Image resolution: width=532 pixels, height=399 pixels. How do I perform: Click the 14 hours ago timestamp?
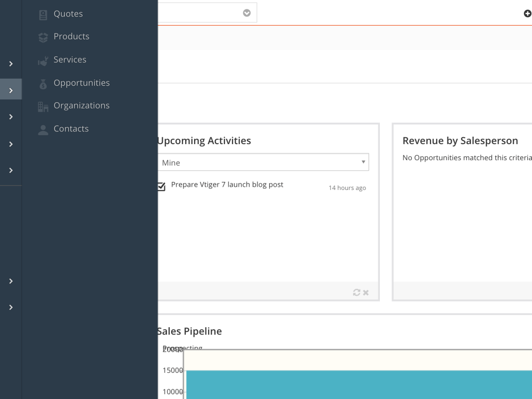tap(347, 187)
